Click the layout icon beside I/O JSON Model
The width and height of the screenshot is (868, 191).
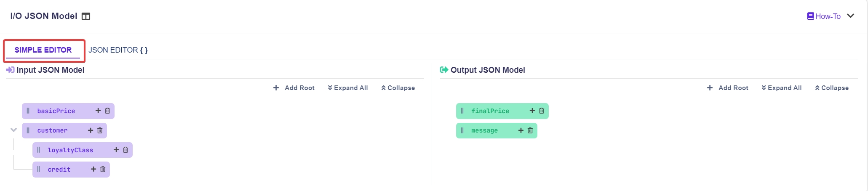[86, 16]
